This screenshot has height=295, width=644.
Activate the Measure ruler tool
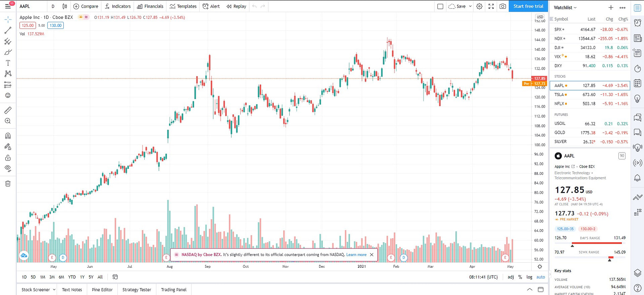pyautogui.click(x=8, y=110)
